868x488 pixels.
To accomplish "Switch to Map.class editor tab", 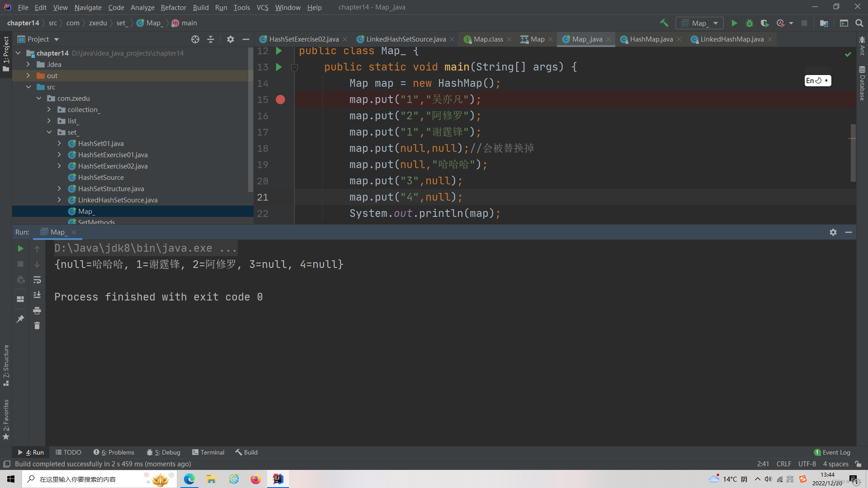I will coord(488,39).
